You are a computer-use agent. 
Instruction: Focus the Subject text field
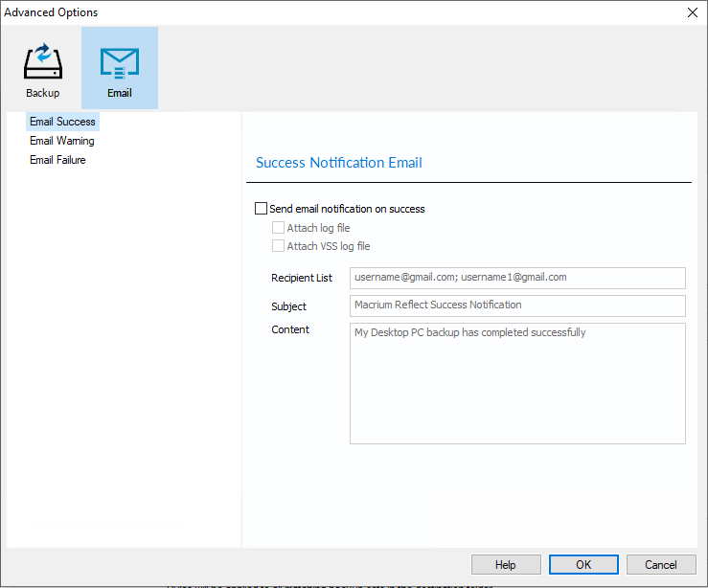point(517,305)
